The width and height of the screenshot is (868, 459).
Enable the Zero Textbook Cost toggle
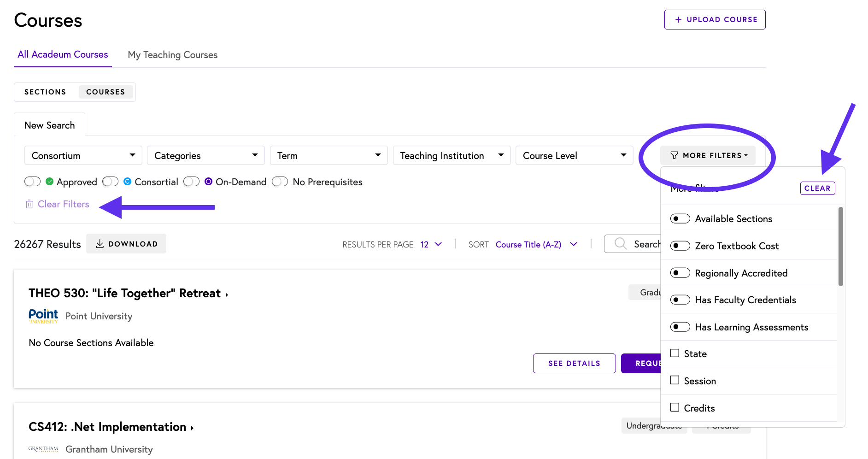click(680, 246)
